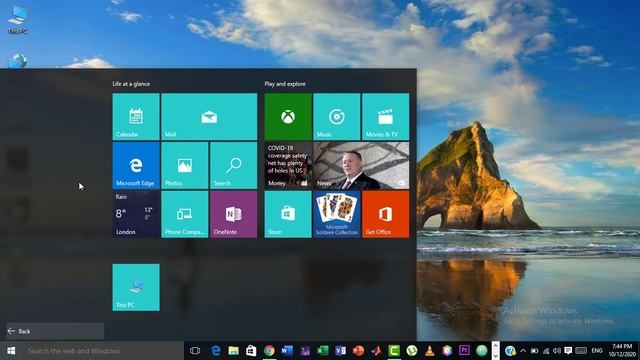The image size is (640, 360).
Task: Click the Life at a glance group header
Action: click(x=131, y=84)
